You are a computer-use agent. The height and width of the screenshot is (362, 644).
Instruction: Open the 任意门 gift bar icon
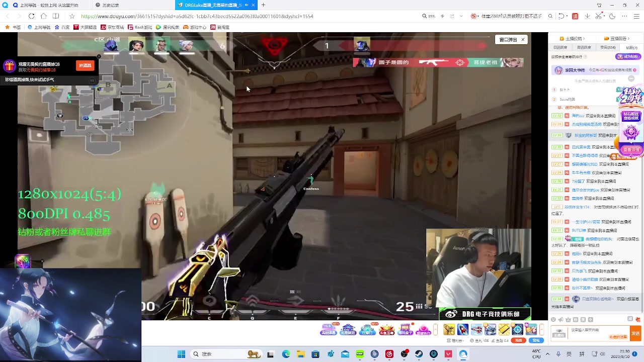pyautogui.click(x=367, y=329)
